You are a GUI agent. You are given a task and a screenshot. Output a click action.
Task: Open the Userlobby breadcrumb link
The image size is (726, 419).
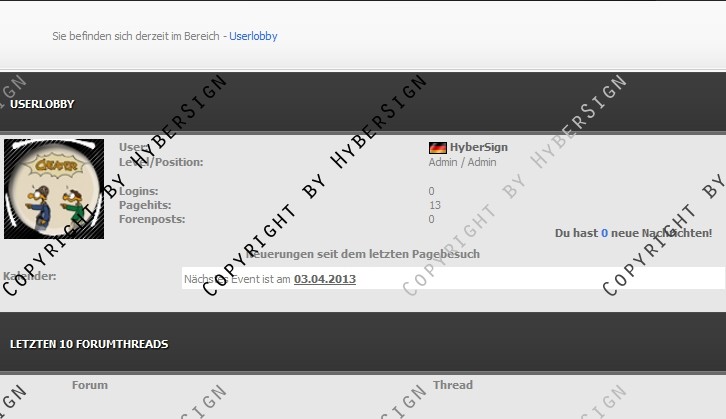click(x=253, y=36)
